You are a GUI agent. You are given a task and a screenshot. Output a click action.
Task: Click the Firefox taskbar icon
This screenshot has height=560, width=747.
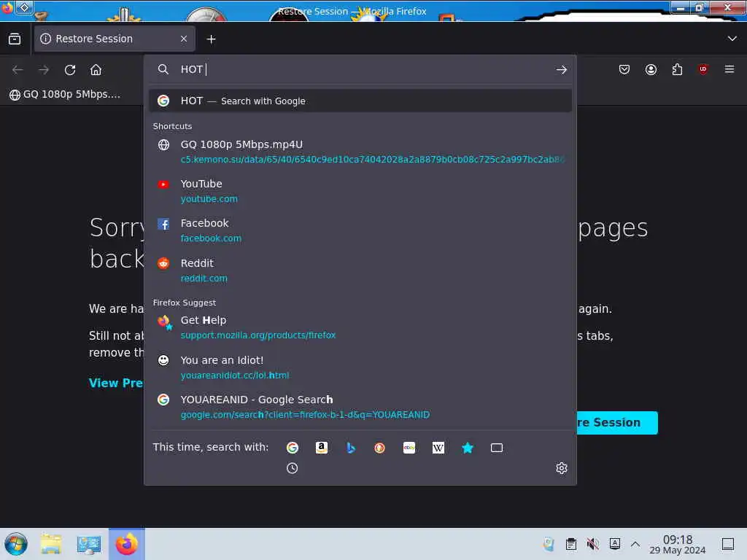coord(127,544)
